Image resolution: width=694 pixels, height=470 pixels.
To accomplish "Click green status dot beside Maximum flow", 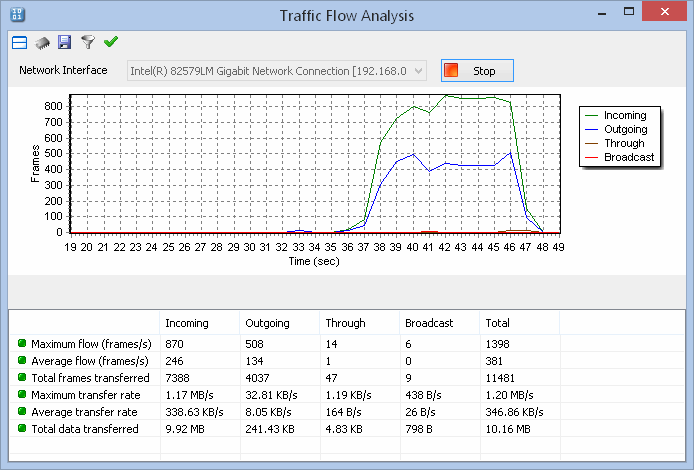I will 22,344.
